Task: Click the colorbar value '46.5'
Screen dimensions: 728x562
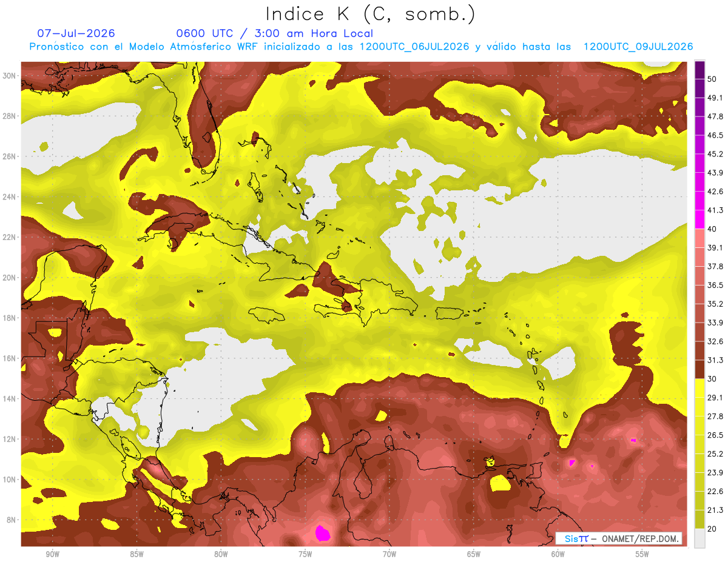Action: click(715, 135)
